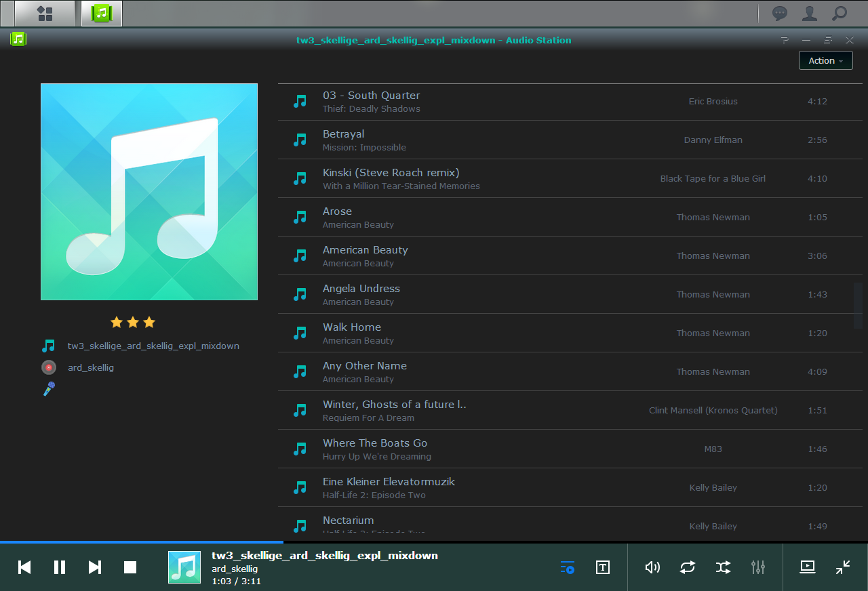Click the note icon beside Where The Boats Go
868x591 pixels.
click(x=300, y=449)
